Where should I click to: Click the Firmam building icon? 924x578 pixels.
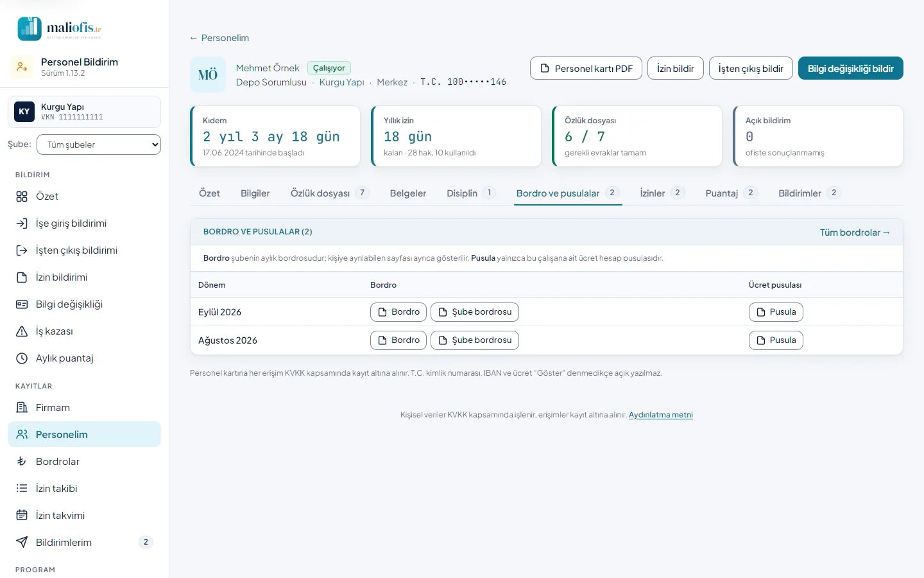point(22,408)
